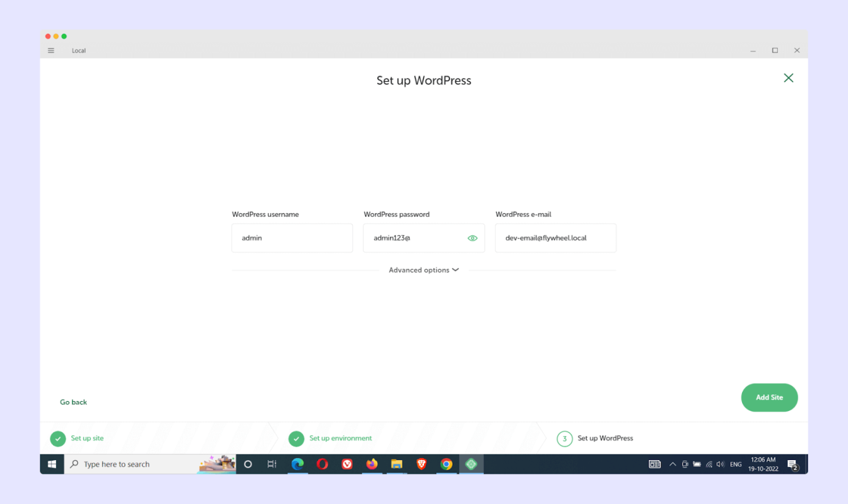Open the News and interests tray icon
Image resolution: width=848 pixels, height=504 pixels.
655,464
